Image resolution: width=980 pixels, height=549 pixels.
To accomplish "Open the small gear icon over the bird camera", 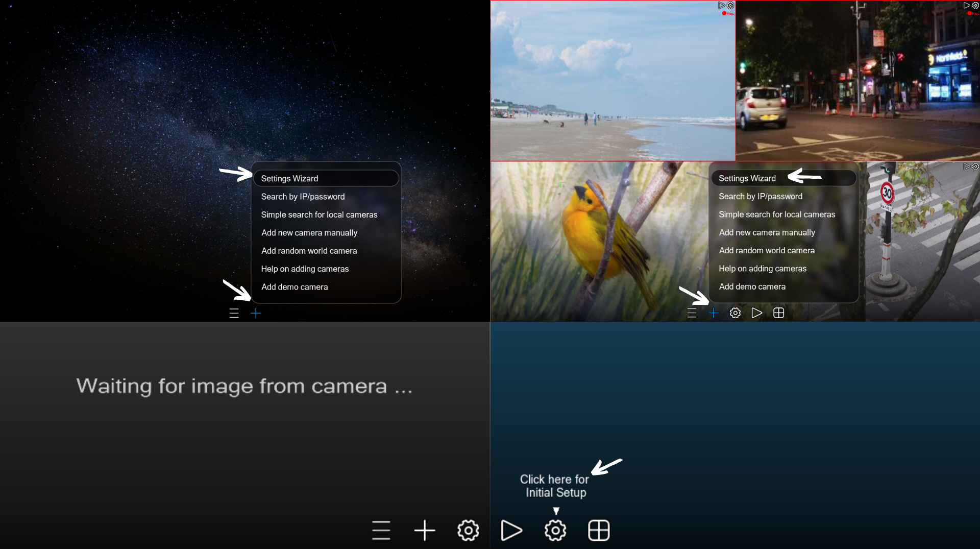I will (735, 313).
